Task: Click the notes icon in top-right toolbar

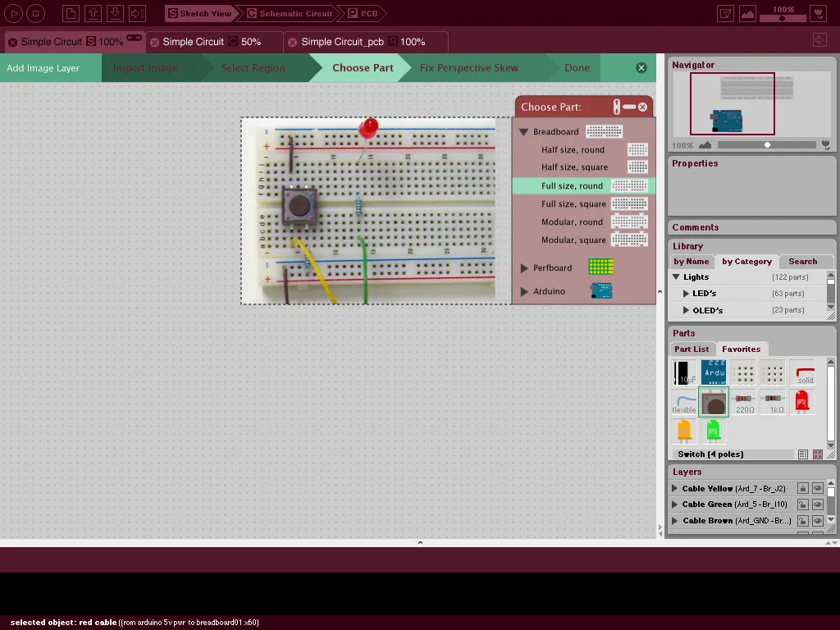Action: pyautogui.click(x=725, y=13)
